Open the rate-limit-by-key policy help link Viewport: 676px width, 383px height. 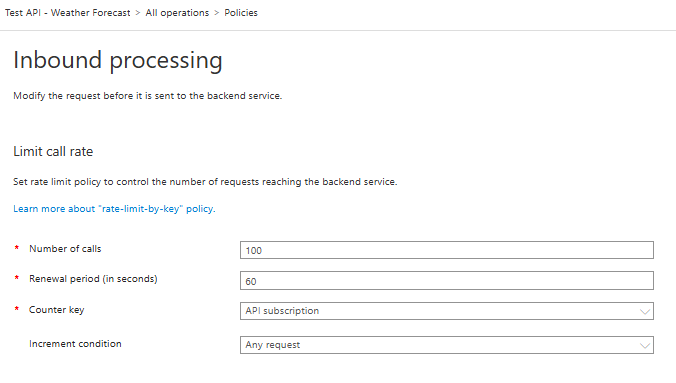click(x=114, y=209)
